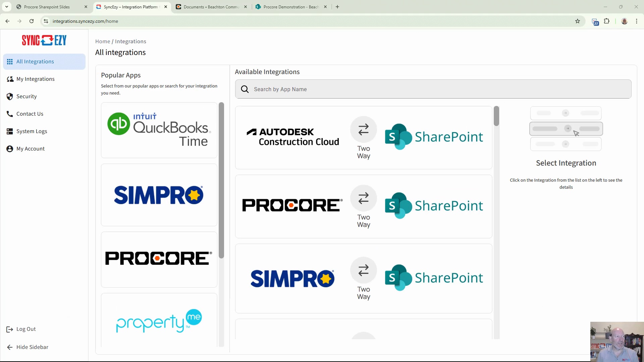Bookmark the page with the star icon
644x362 pixels.
pyautogui.click(x=578, y=21)
